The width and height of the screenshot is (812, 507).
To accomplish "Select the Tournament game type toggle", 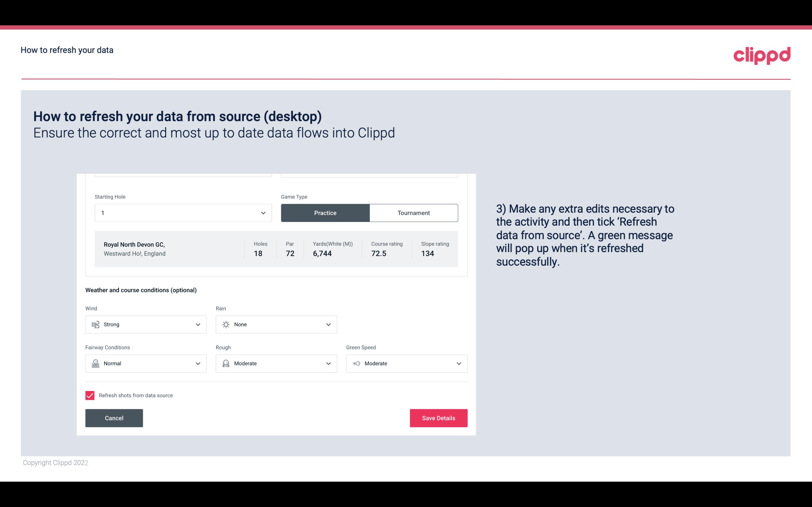I will point(413,213).
